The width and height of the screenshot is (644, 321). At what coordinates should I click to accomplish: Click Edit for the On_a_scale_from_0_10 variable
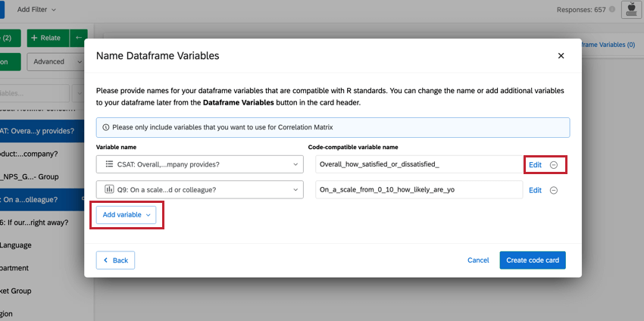coord(535,190)
